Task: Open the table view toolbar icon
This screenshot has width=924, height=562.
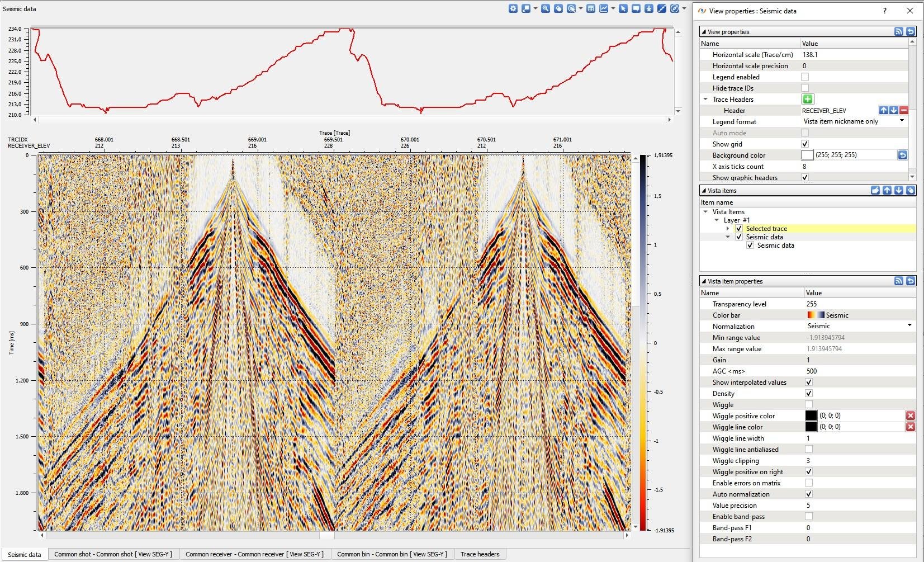Action: click(591, 8)
